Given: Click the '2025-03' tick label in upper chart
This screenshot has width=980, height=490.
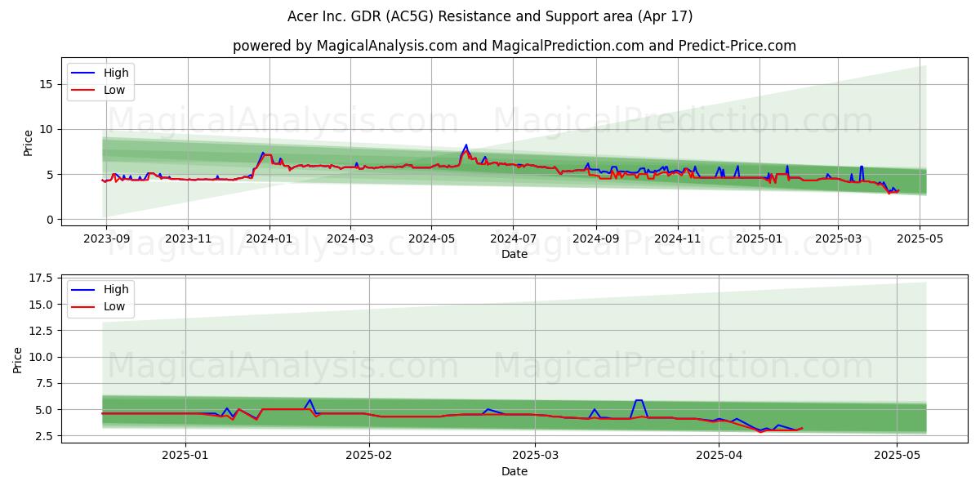Looking at the screenshot, I should [838, 238].
